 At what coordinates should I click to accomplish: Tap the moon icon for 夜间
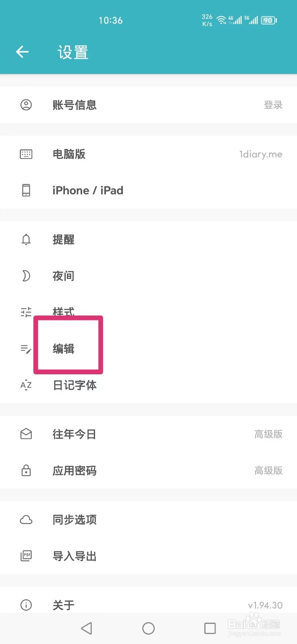coord(26,276)
